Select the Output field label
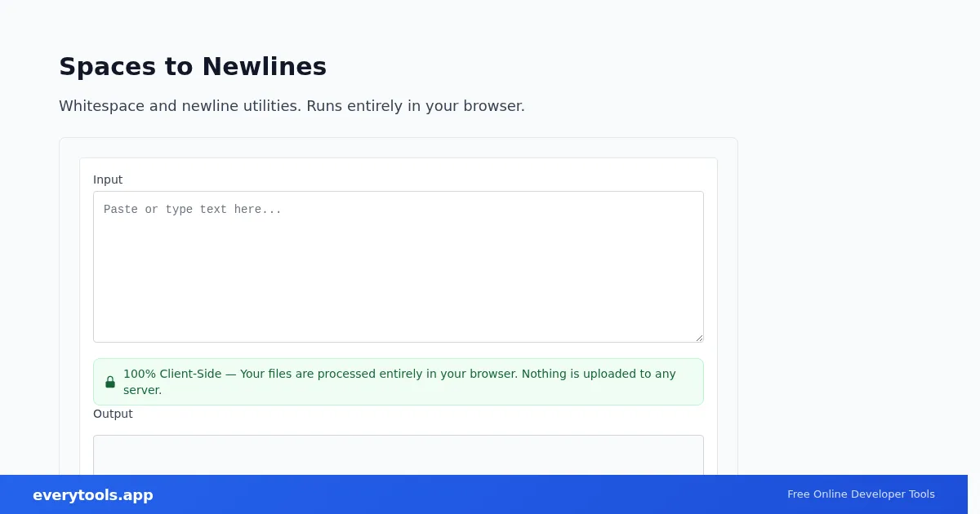980x514 pixels. coord(113,414)
